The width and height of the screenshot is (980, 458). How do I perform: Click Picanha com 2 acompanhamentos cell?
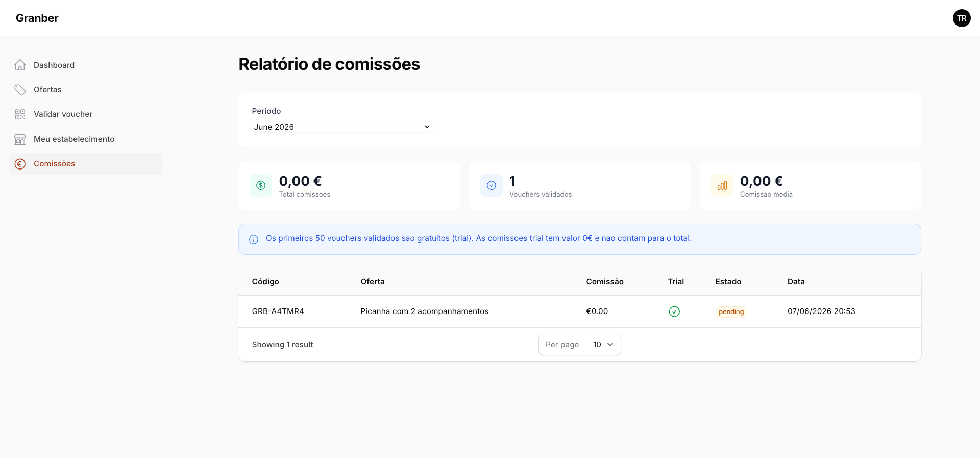click(x=425, y=311)
